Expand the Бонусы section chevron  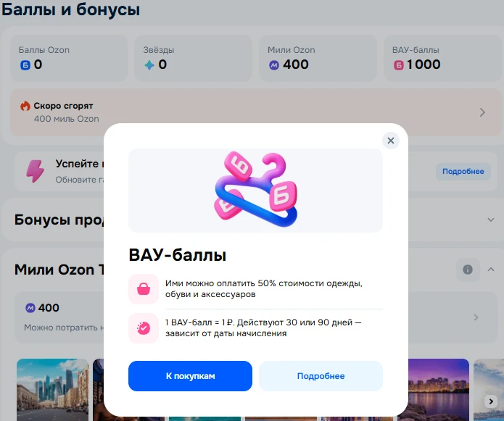point(491,220)
